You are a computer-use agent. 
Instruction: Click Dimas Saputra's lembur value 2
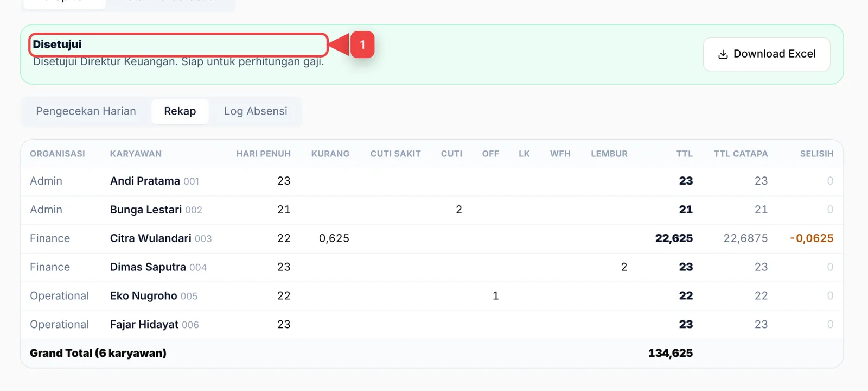tap(624, 267)
